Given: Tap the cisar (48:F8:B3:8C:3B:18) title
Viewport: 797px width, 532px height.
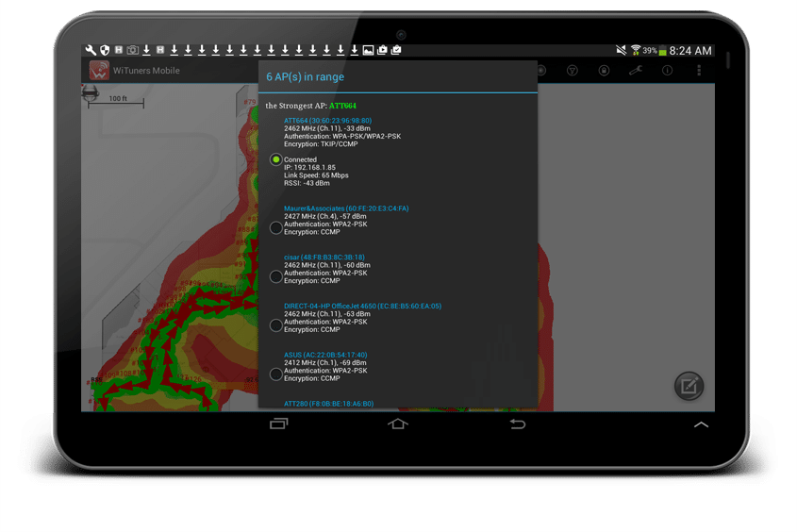Looking at the screenshot, I should 324,258.
